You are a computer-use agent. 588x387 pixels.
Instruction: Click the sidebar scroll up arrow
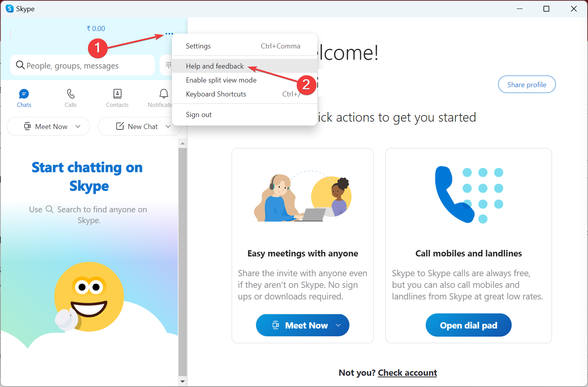click(183, 144)
